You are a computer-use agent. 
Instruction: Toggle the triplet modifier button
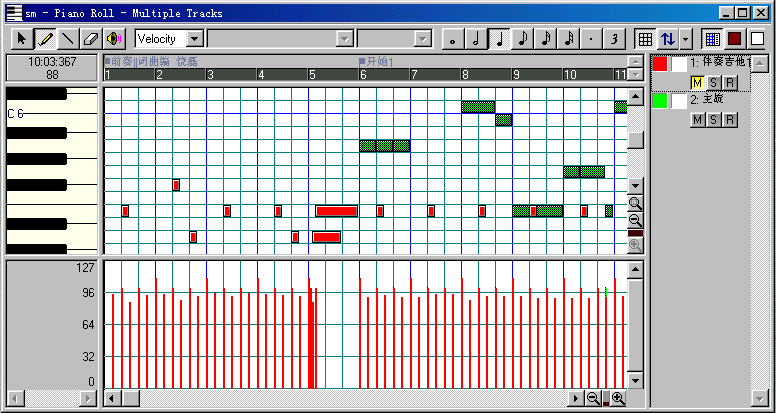click(x=615, y=39)
